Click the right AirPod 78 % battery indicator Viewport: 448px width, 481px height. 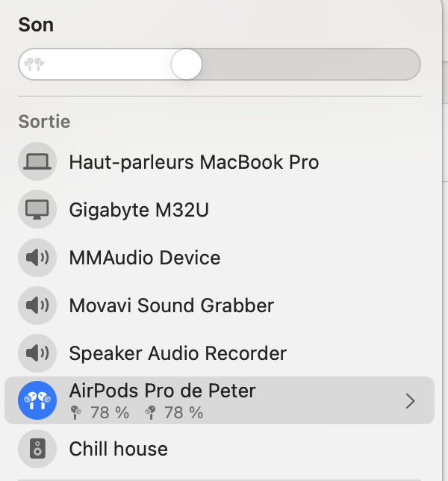point(175,412)
